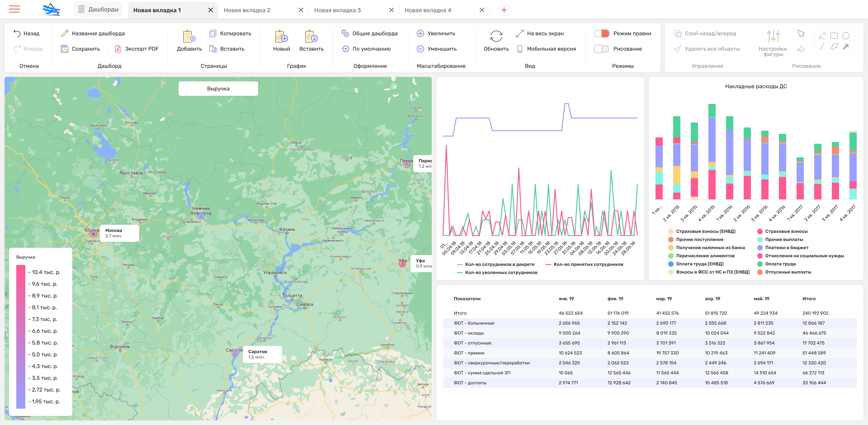Click the Refresh (Обновить) icon

tap(496, 36)
